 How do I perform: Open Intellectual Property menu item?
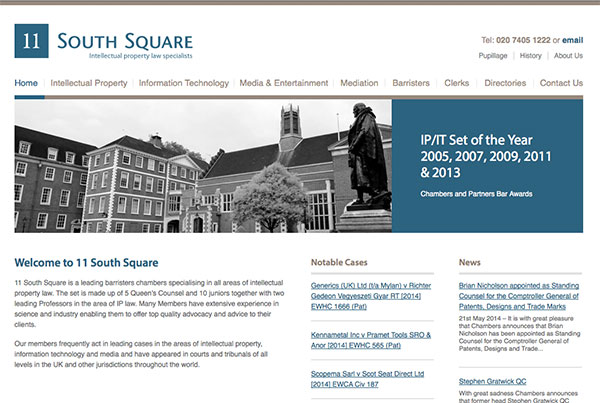coord(89,83)
